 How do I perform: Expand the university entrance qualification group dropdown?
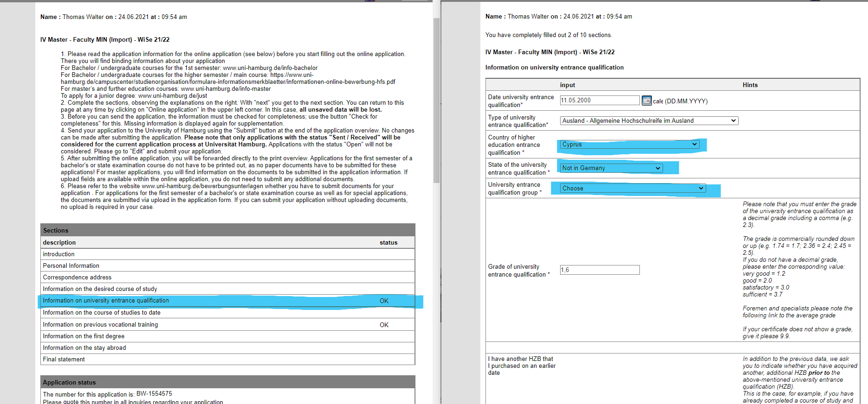(x=633, y=189)
